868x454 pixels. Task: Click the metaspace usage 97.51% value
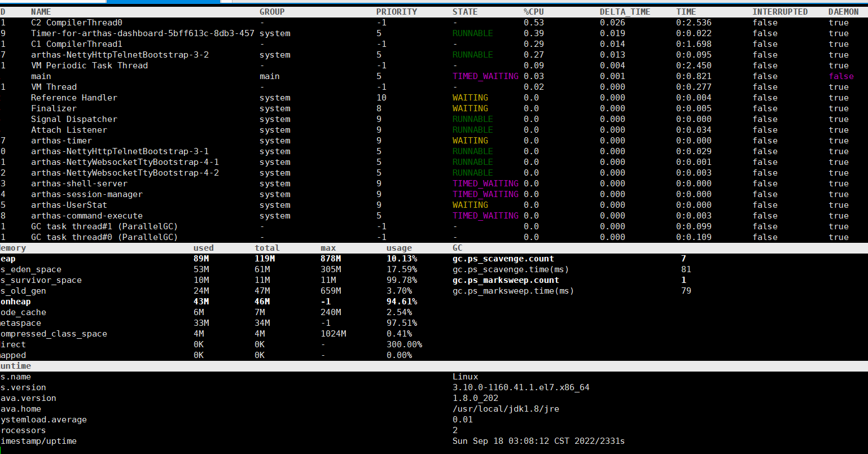click(x=402, y=323)
